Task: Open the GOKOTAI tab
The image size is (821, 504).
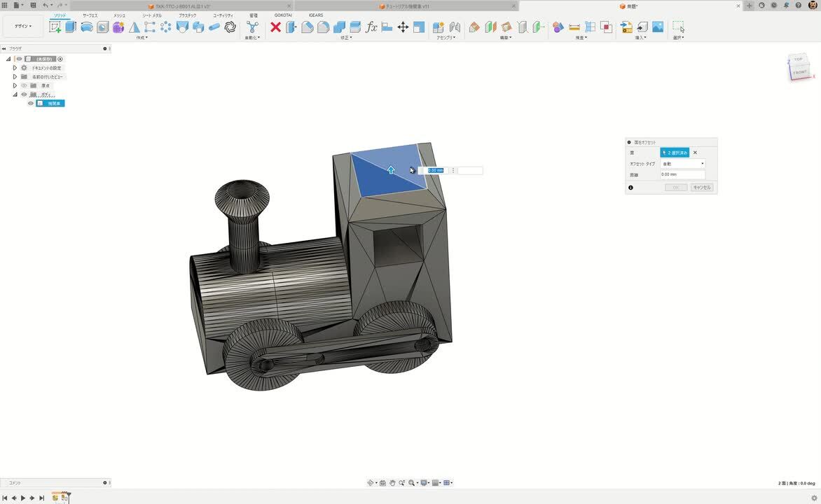Action: pyautogui.click(x=283, y=15)
